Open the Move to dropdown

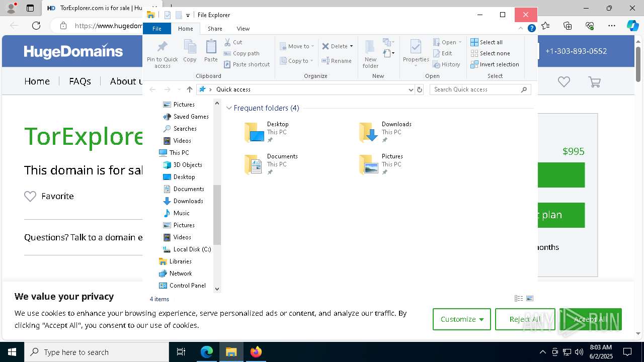(297, 46)
